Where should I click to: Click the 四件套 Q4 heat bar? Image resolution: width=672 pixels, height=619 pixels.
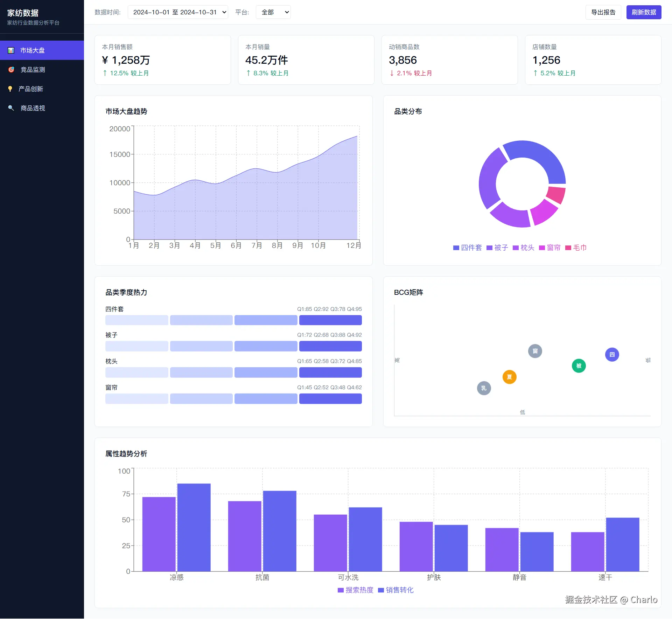click(x=330, y=320)
